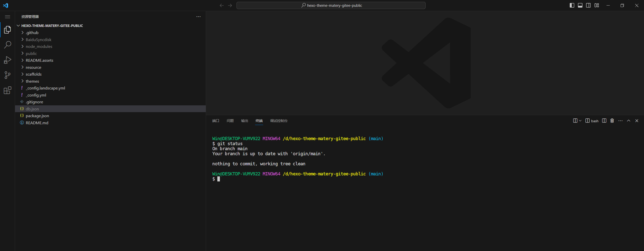Click the command center search box
Screen dimensions: 644x251
tap(331, 5)
